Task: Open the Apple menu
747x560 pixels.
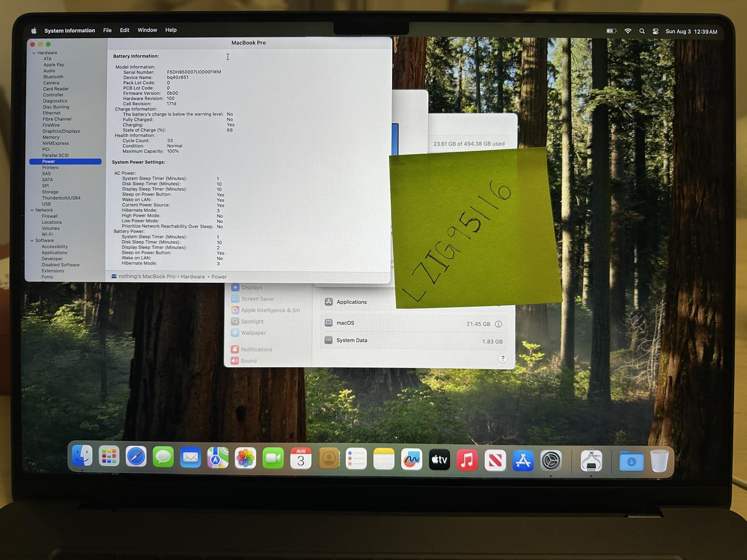Action: coord(34,31)
